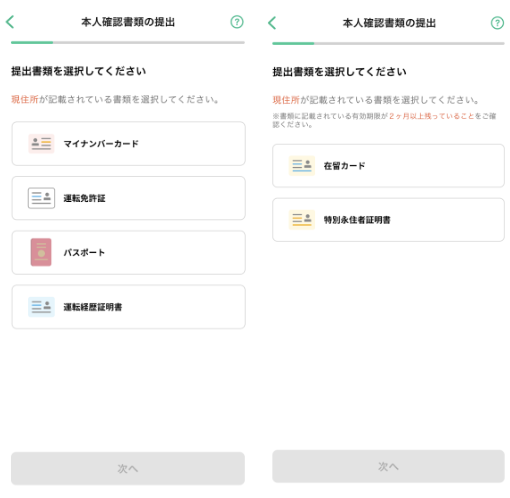Viewport: 510px width, 498px height.
Task: Click 次へ button on right screen
Action: pos(388,466)
